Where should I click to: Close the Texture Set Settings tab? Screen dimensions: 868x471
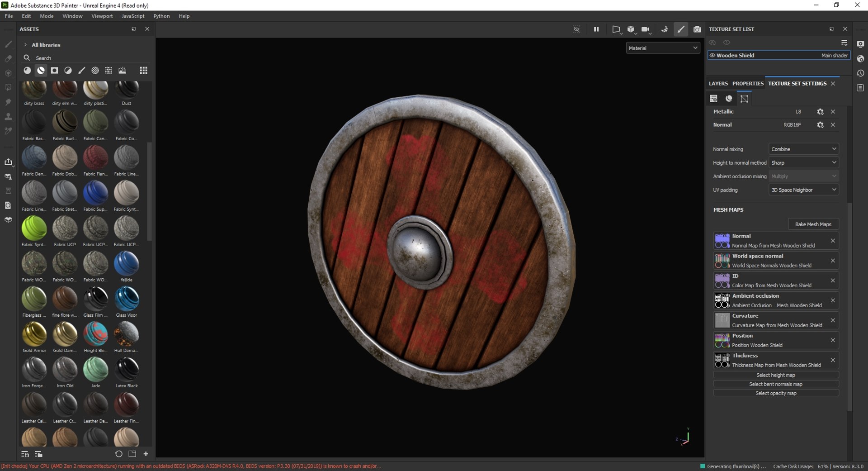(x=833, y=84)
